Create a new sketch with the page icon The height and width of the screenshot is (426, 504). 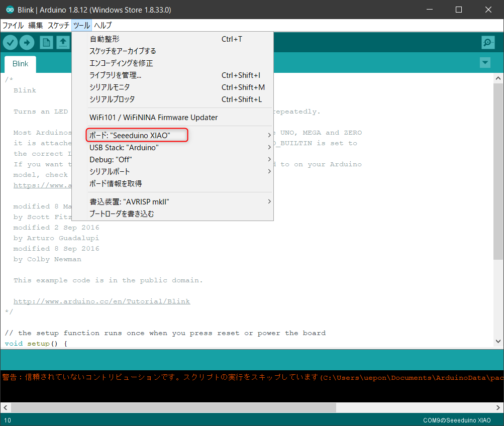[46, 42]
